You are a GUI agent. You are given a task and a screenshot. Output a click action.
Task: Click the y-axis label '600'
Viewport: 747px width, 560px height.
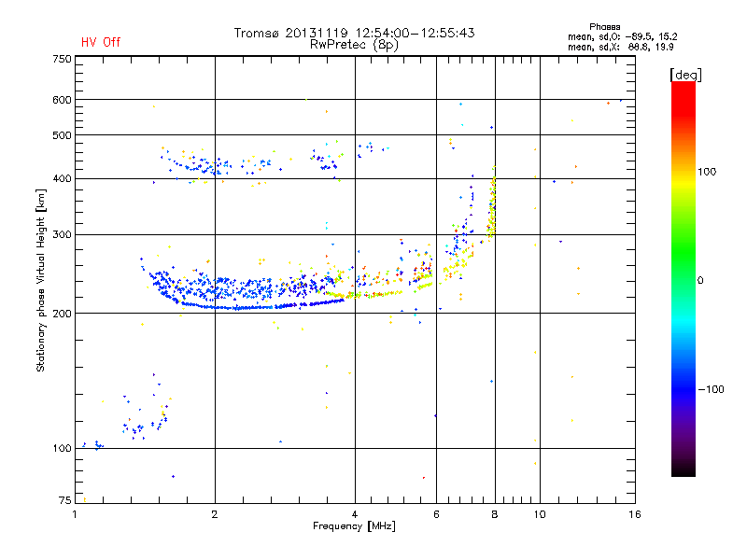62,100
